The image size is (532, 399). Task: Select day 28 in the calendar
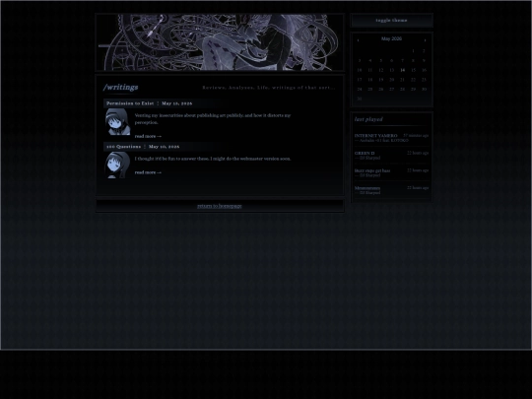402,89
